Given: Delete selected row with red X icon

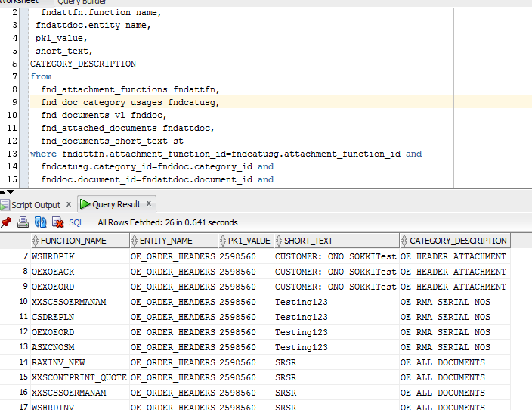Looking at the screenshot, I should click(x=57, y=222).
